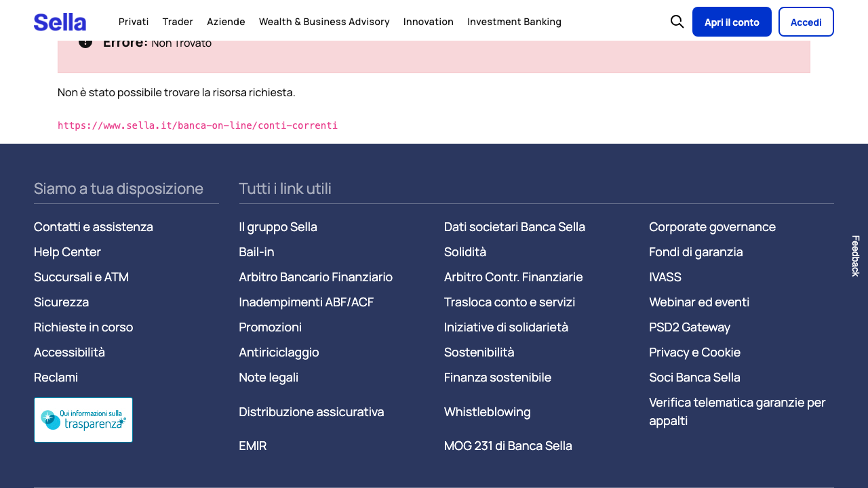The image size is (868, 488).
Task: Click the Sella logo
Action: pyautogui.click(x=60, y=22)
